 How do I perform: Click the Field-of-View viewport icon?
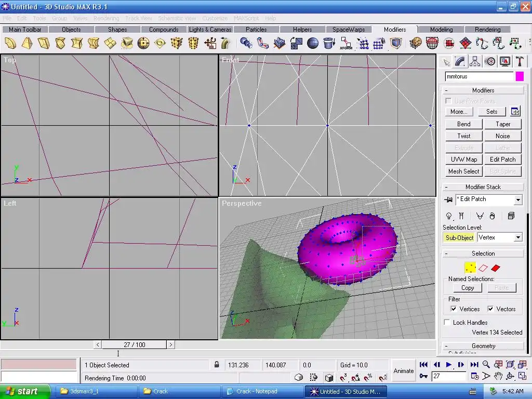486,376
